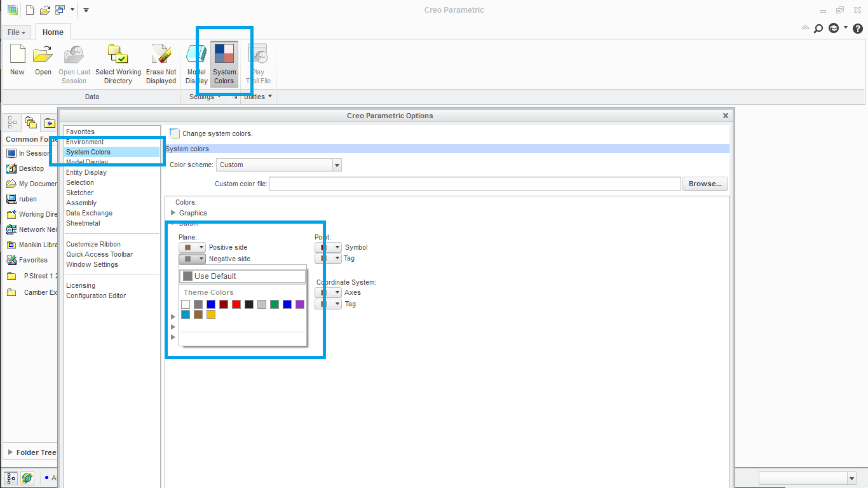Screen dimensions: 868x488
Task: Click quick access New document icon
Action: point(30,10)
